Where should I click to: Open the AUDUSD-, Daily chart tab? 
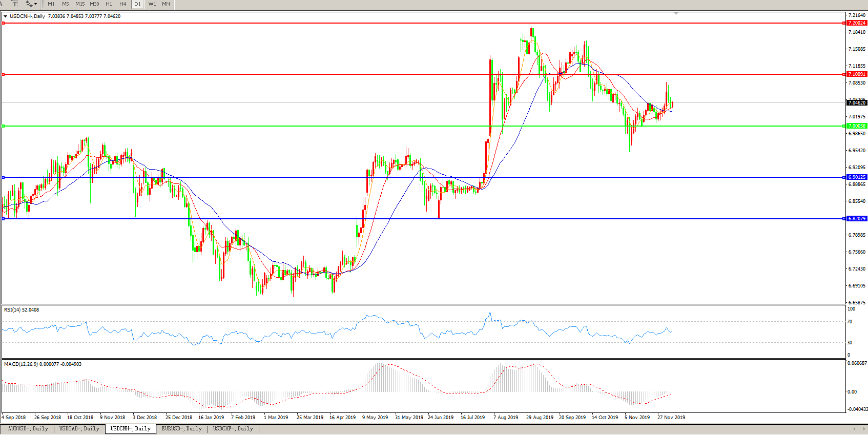tap(28, 429)
